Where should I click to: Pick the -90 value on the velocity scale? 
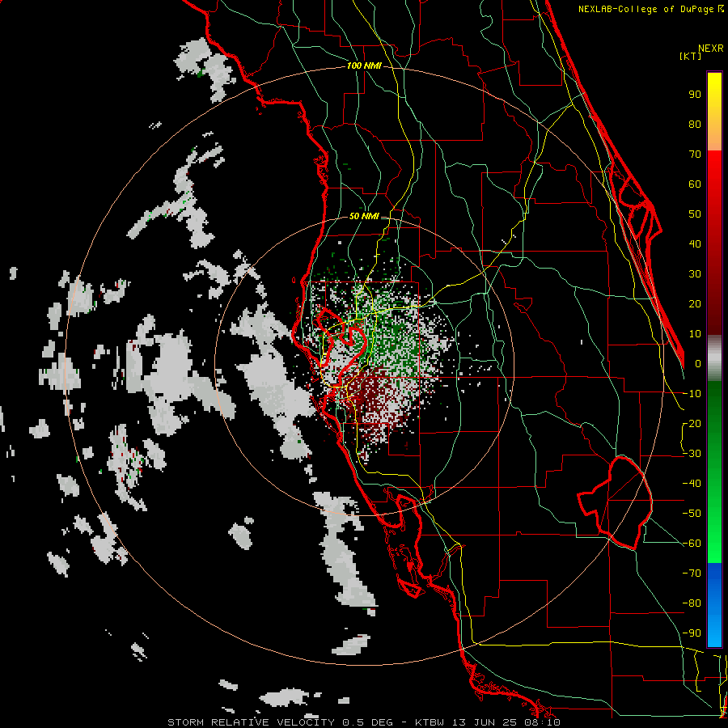pos(692,633)
